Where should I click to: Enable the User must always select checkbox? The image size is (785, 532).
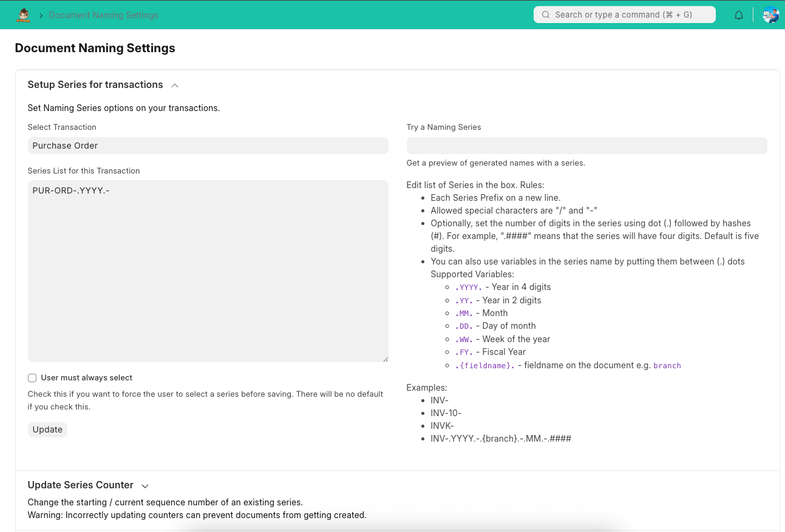[32, 378]
